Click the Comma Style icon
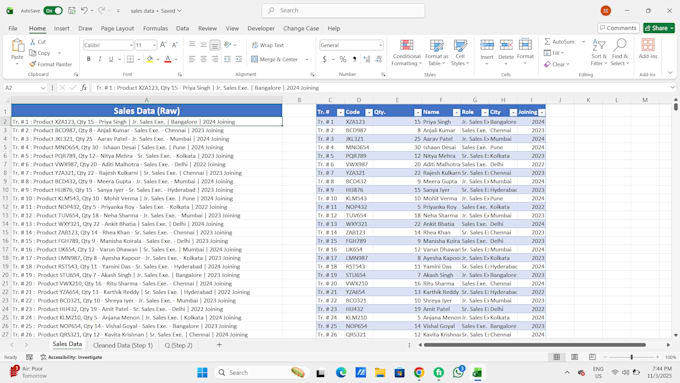Viewport: 680px width, 383px height. coord(354,59)
